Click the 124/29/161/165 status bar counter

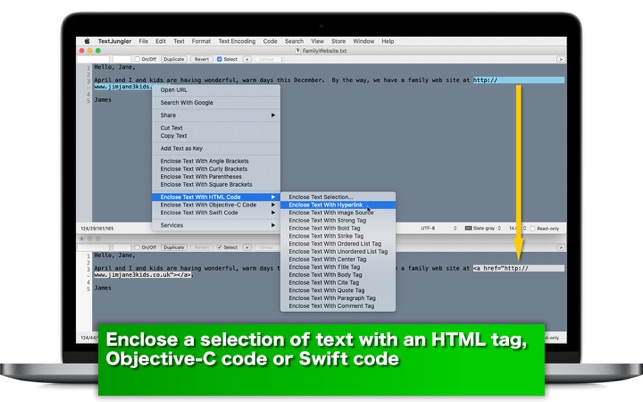click(97, 228)
